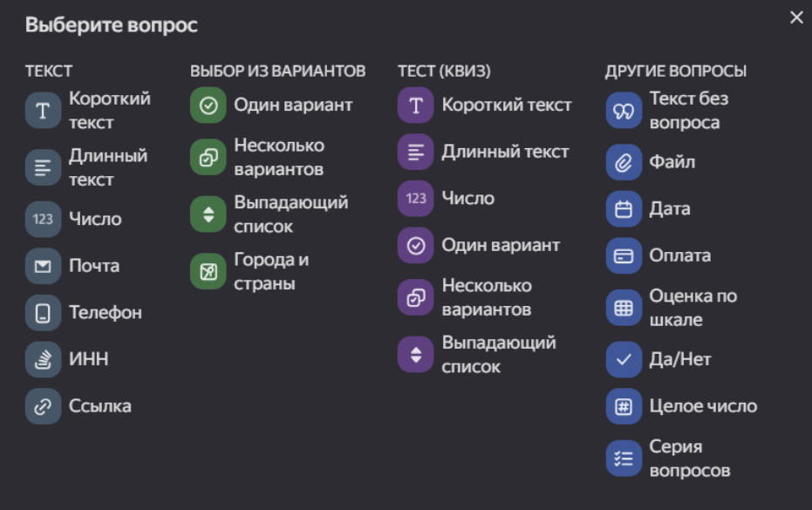Image resolution: width=812 pixels, height=510 pixels.
Task: Click the Ссылка link icon
Action: coord(43,406)
